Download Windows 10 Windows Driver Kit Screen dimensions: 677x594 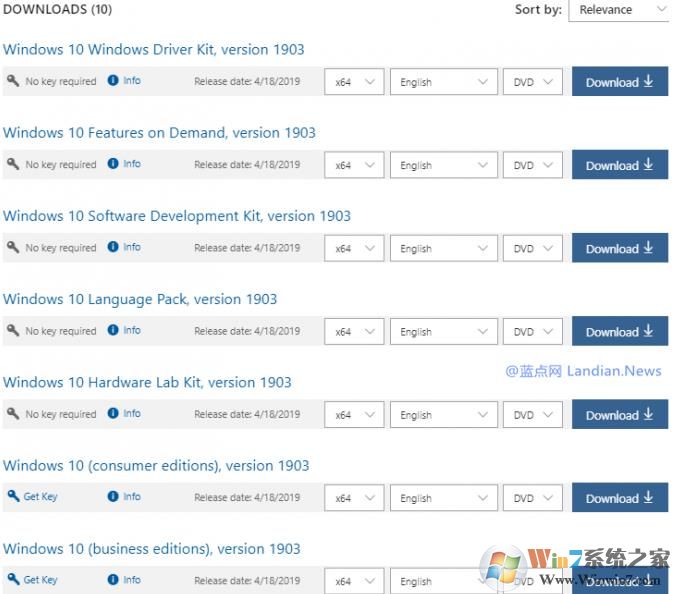click(620, 81)
